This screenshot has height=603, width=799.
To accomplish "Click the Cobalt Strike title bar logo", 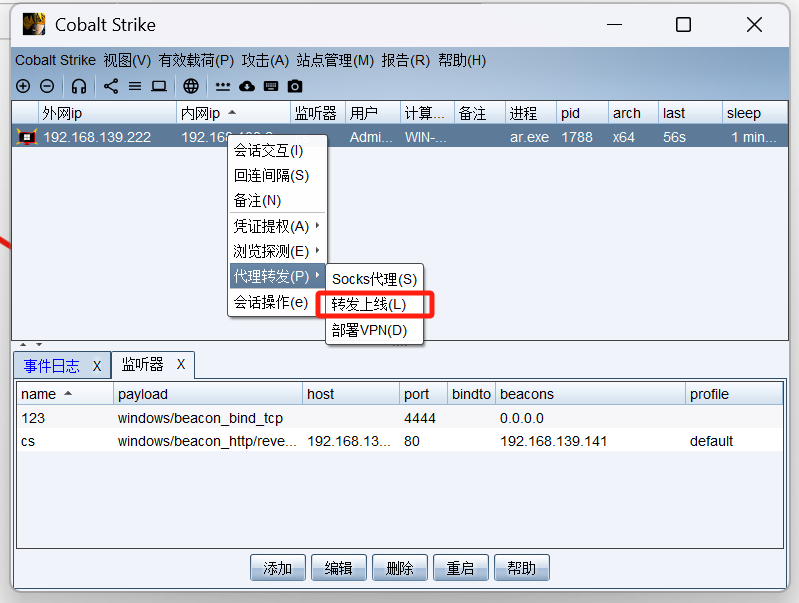I will 34,24.
